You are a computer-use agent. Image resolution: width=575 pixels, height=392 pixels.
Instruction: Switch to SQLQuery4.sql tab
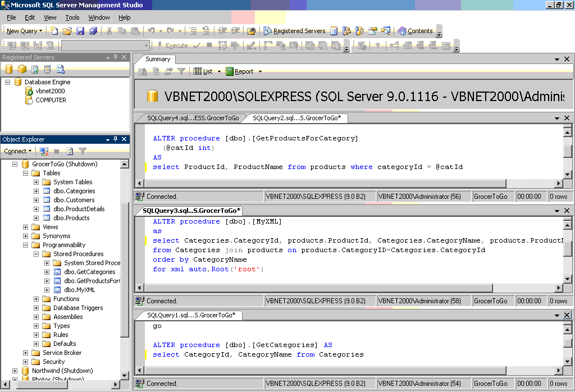click(x=193, y=118)
